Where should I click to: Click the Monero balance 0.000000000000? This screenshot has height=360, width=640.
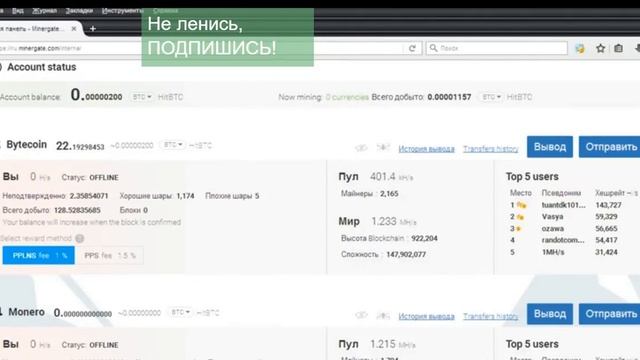tap(83, 313)
